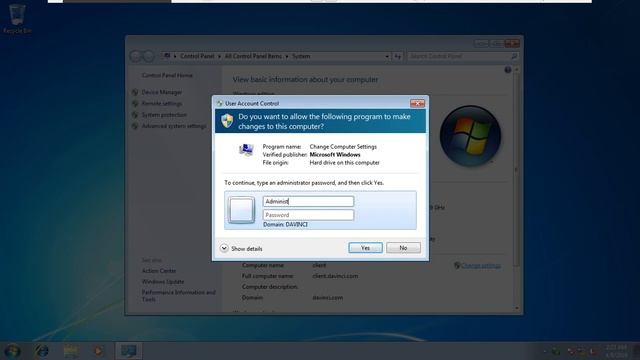Click the 'Domain: DAVINCI' label

pos(285,224)
